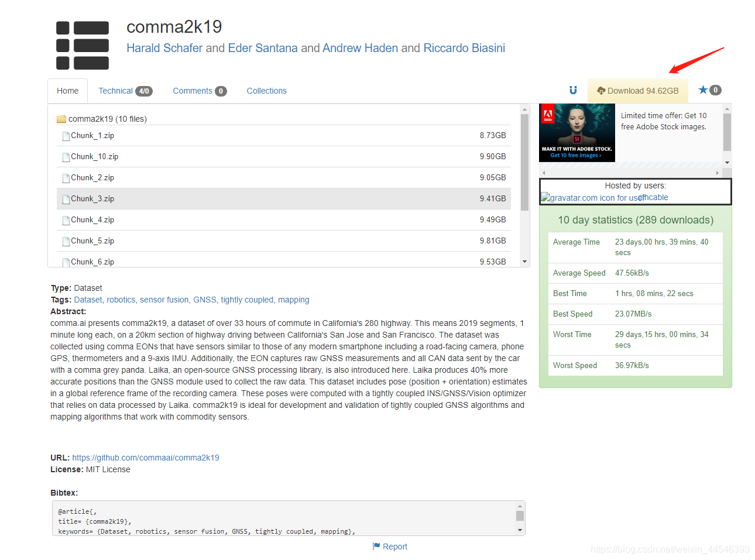Open the Home tab
This screenshot has width=755, height=560.
coord(67,91)
